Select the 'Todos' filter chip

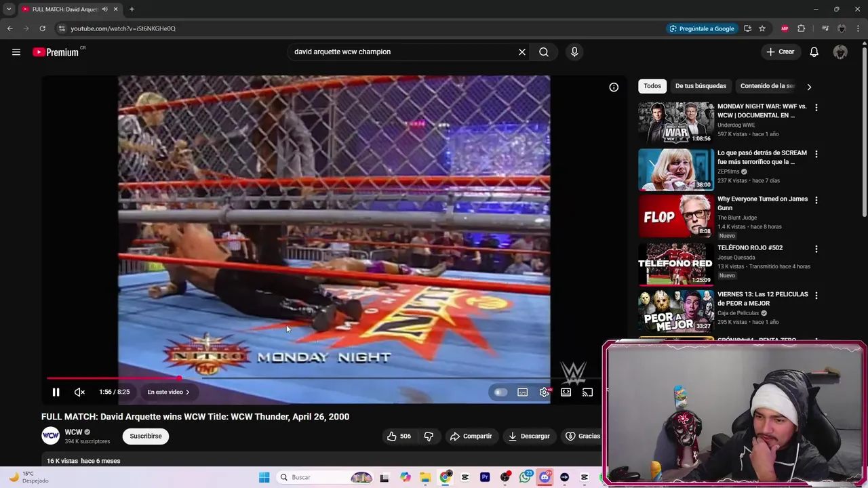coord(652,86)
